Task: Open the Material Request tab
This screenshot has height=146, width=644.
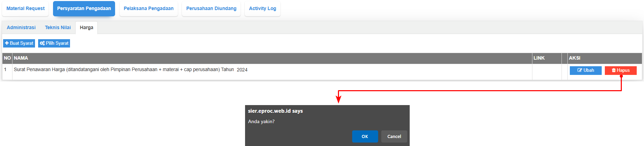Action: point(26,9)
